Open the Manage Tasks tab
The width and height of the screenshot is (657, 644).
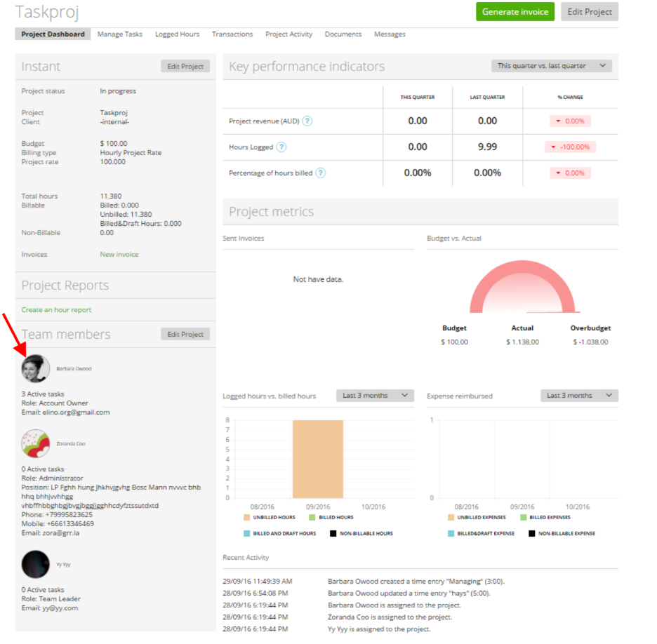click(x=120, y=34)
